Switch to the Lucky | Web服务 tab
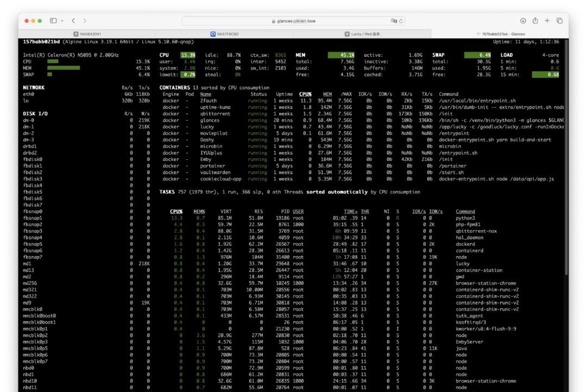This screenshot has width=587, height=392. pos(361,33)
